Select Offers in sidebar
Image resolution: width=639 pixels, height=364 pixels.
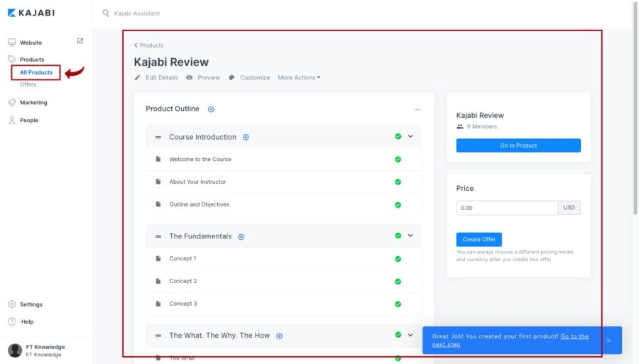[28, 84]
